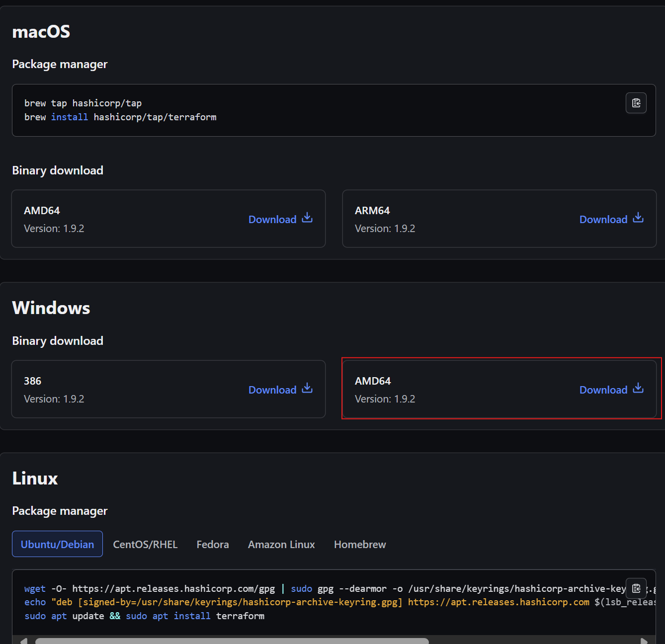
Task: Click the macOS heading
Action: [x=41, y=31]
